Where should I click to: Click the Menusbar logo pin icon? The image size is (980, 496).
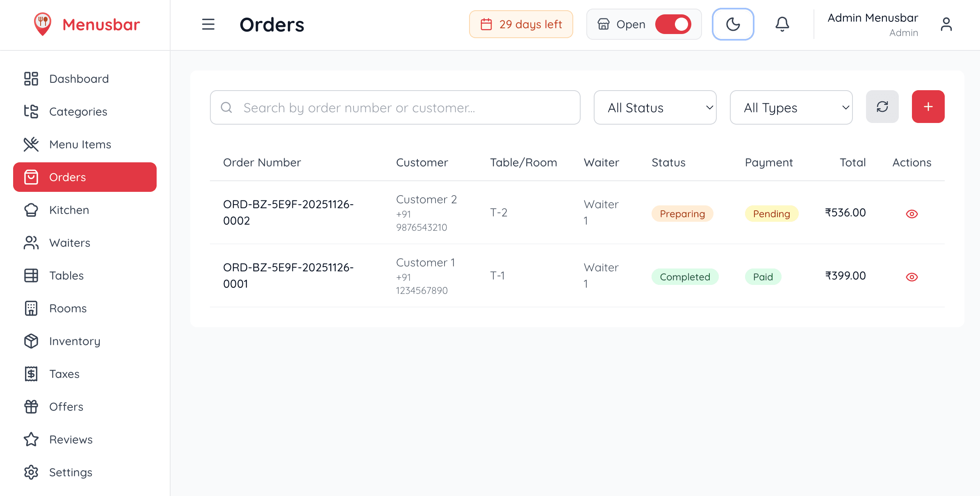coord(42,24)
